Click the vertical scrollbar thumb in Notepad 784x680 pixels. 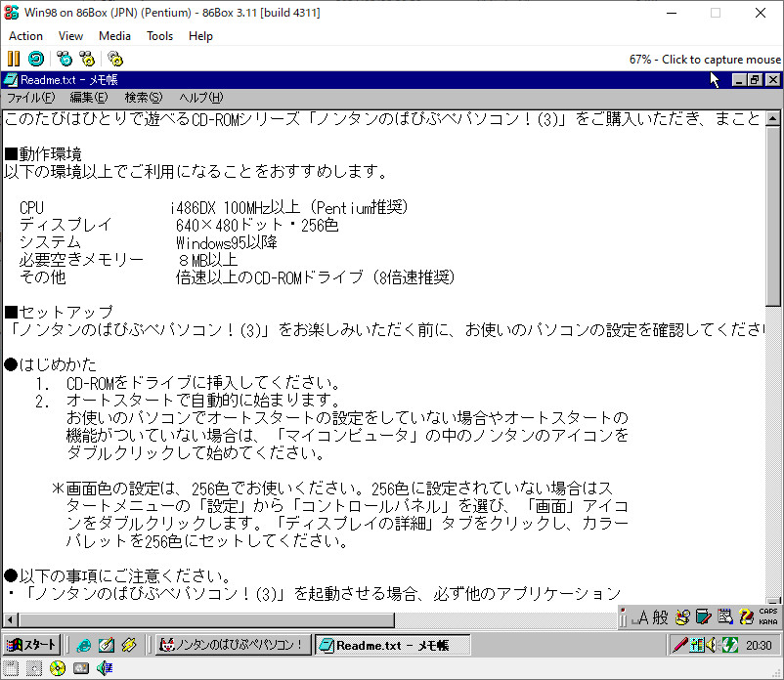point(772,216)
